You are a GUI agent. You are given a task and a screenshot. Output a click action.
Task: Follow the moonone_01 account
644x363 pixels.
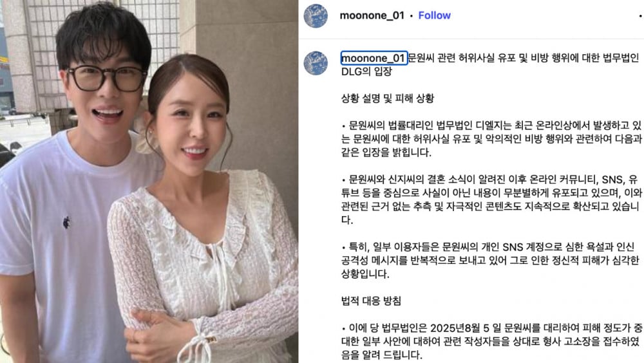click(434, 15)
